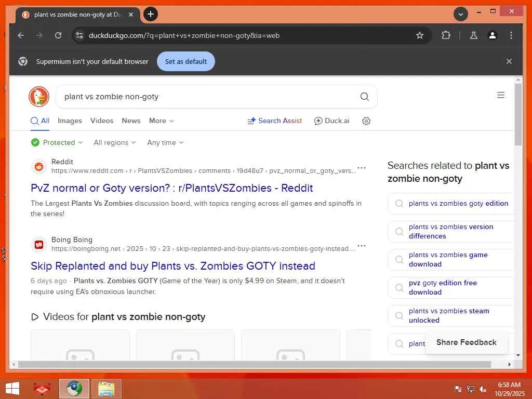The width and height of the screenshot is (532, 399).
Task: Open the browser profile icon
Action: click(493, 35)
